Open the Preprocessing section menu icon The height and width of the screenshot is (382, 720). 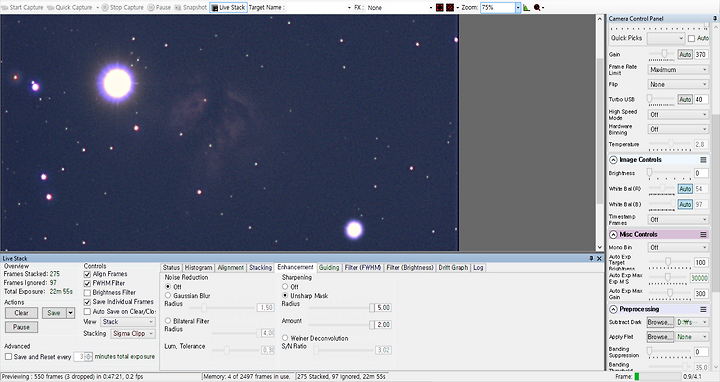pos(703,309)
